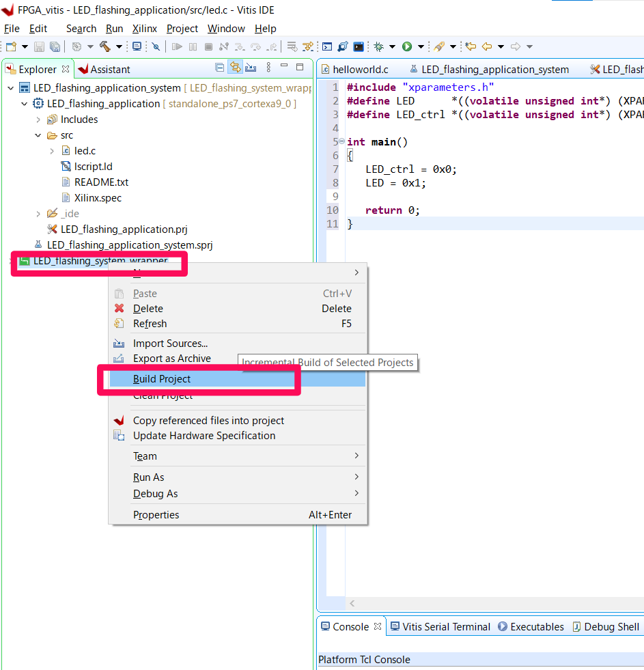Image resolution: width=644 pixels, height=670 pixels.
Task: Click the XSCT console toolbar icon
Action: (x=327, y=46)
